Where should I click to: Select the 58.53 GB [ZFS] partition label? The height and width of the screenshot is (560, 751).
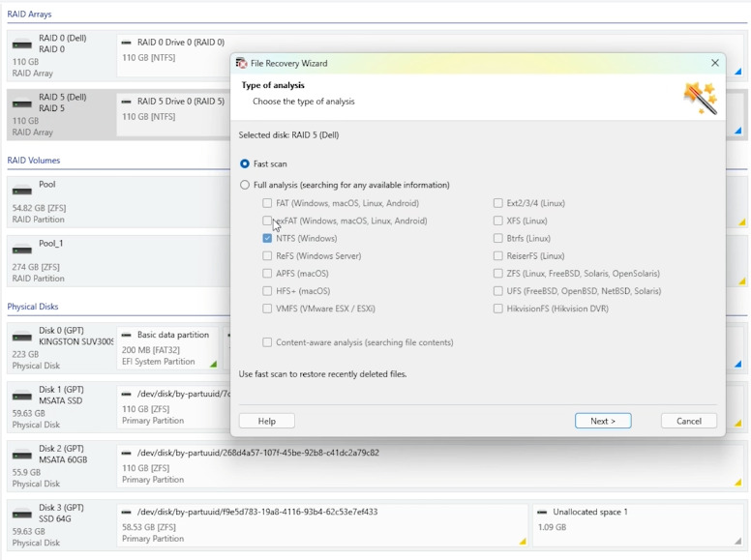click(149, 527)
